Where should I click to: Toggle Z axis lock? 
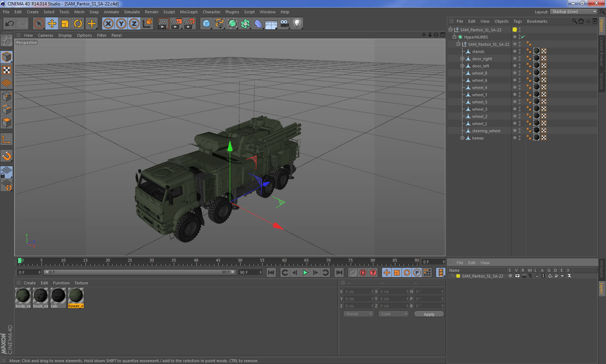coord(134,24)
